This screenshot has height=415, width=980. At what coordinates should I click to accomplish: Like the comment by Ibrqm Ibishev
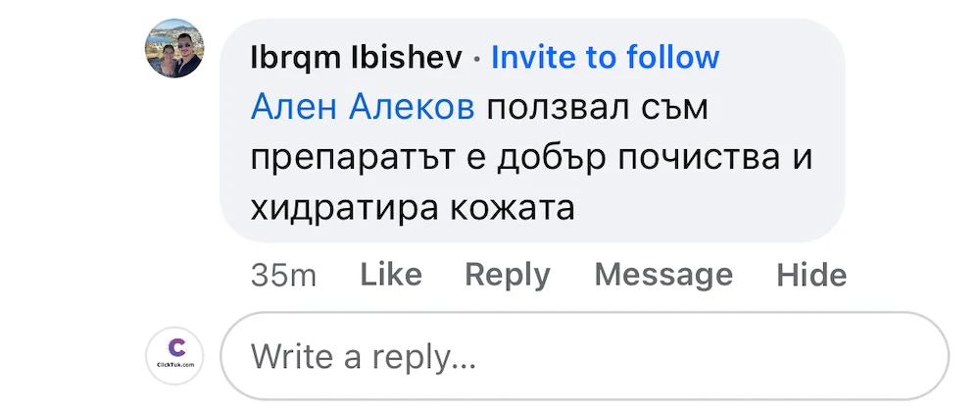(x=391, y=275)
